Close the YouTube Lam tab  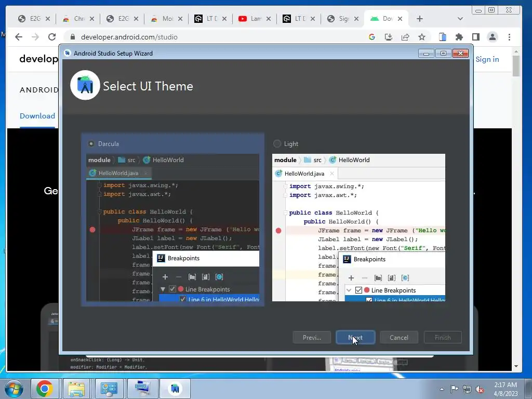(269, 19)
